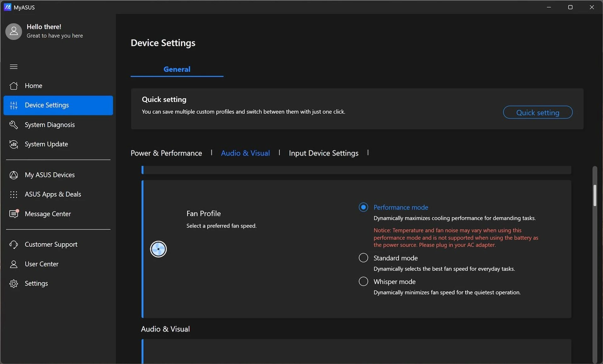Open Device Settings in sidebar
Viewport: 603px width, 364px height.
pyautogui.click(x=58, y=105)
